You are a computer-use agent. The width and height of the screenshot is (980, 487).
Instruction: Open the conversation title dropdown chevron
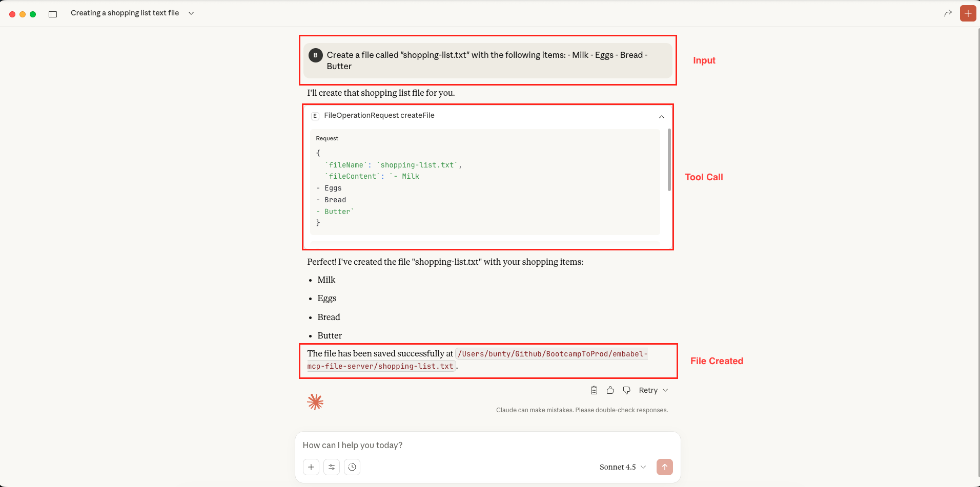pos(191,13)
